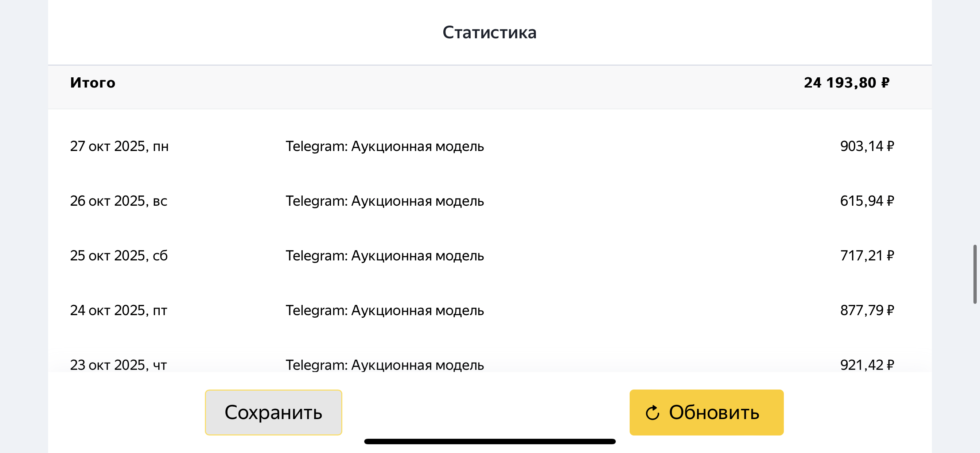Click the 24 окт 2025 date cell
The width and height of the screenshot is (980, 453).
(x=118, y=311)
